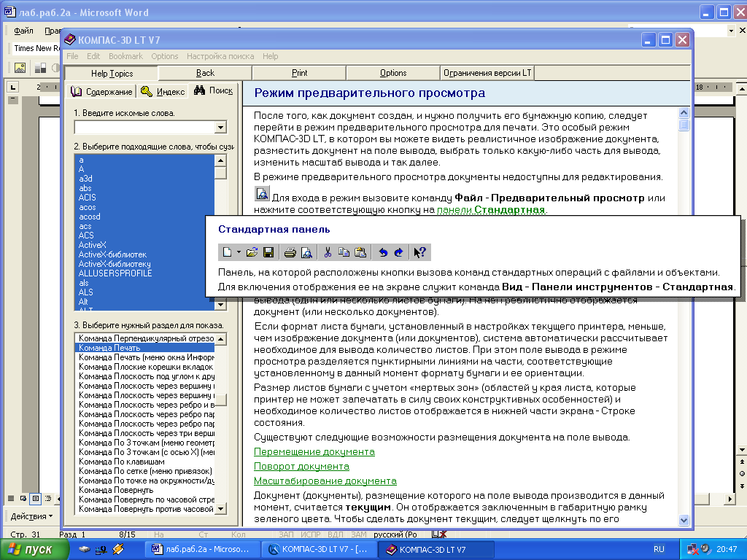The height and width of the screenshot is (560, 747).
Task: Click the Print preview icon in the popup toolbar
Action: pos(306,252)
